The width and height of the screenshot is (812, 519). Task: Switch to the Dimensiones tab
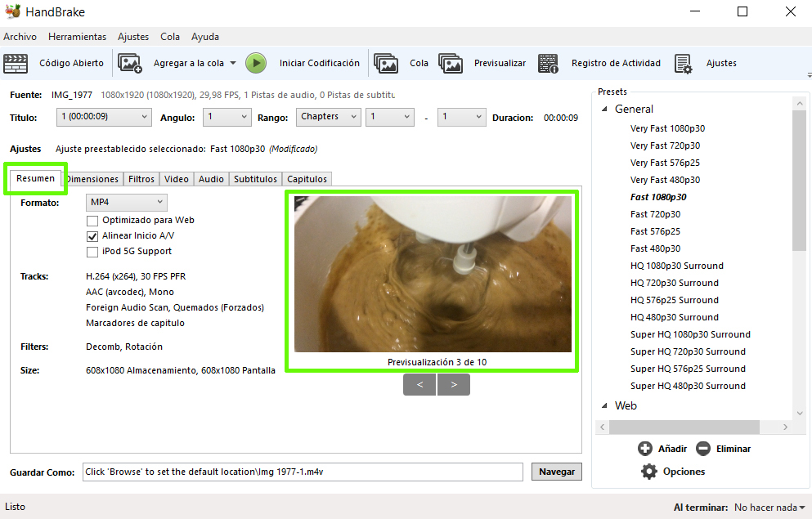(92, 179)
